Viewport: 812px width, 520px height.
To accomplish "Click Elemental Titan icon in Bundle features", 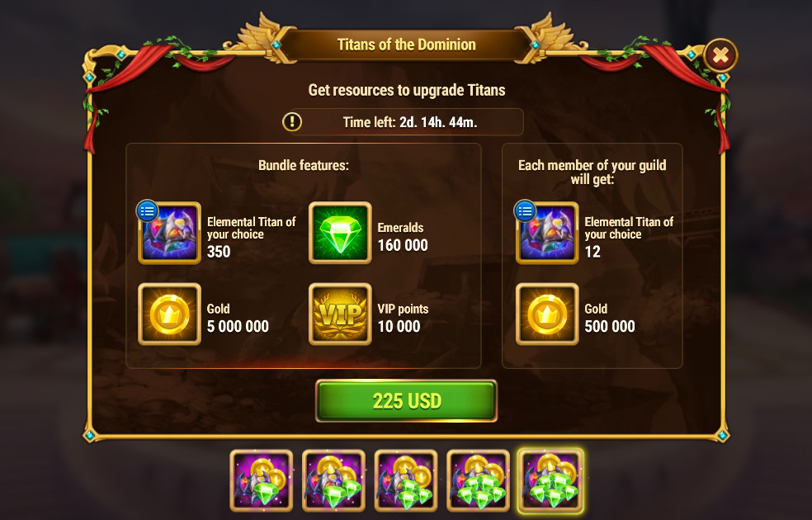I will point(169,233).
